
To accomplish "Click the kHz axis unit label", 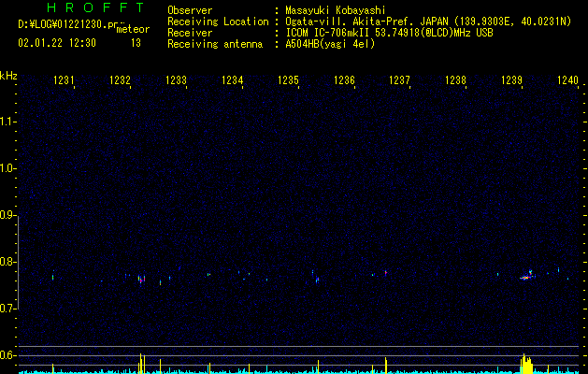I will pyautogui.click(x=8, y=76).
